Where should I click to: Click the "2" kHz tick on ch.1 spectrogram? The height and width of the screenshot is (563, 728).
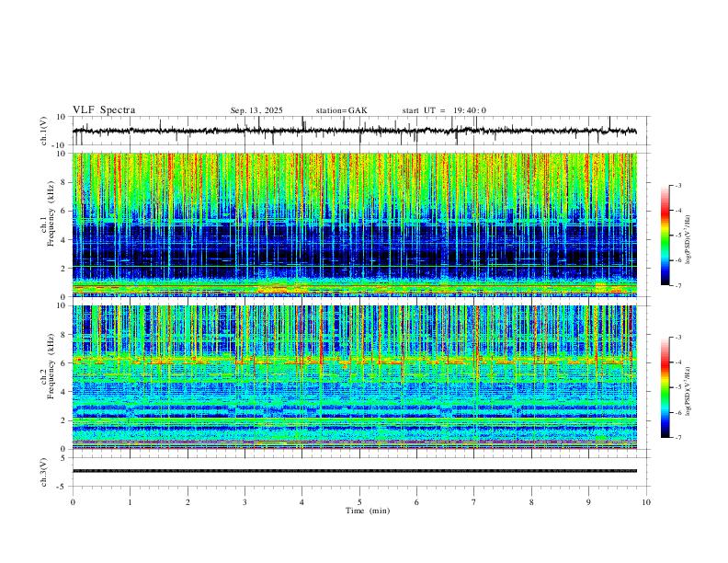point(63,268)
